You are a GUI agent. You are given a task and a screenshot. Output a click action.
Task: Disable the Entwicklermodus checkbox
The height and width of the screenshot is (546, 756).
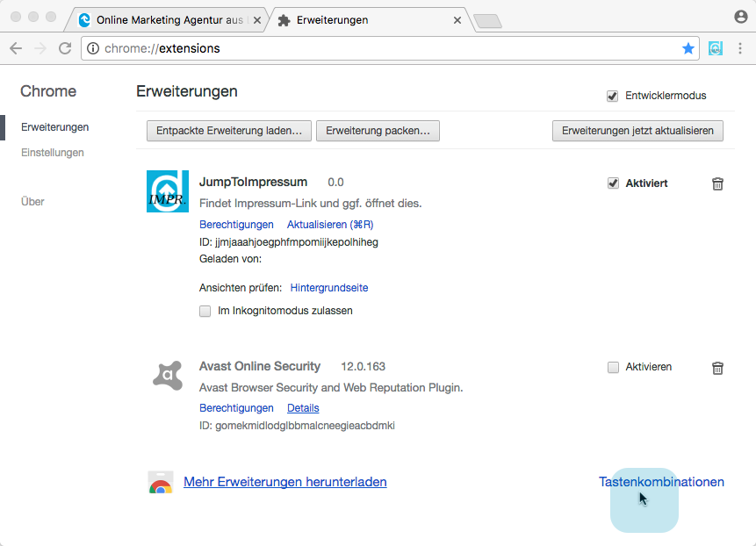coord(612,96)
